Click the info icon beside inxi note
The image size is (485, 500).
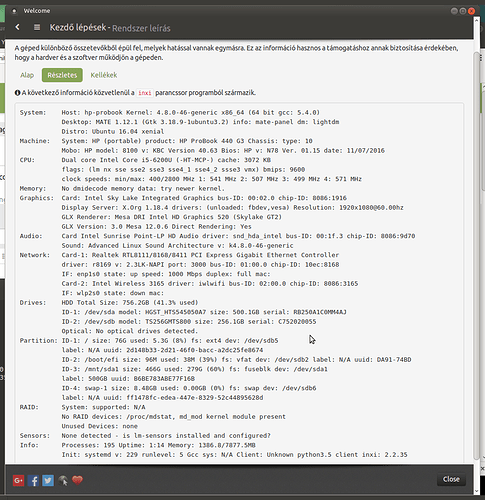tap(17, 93)
